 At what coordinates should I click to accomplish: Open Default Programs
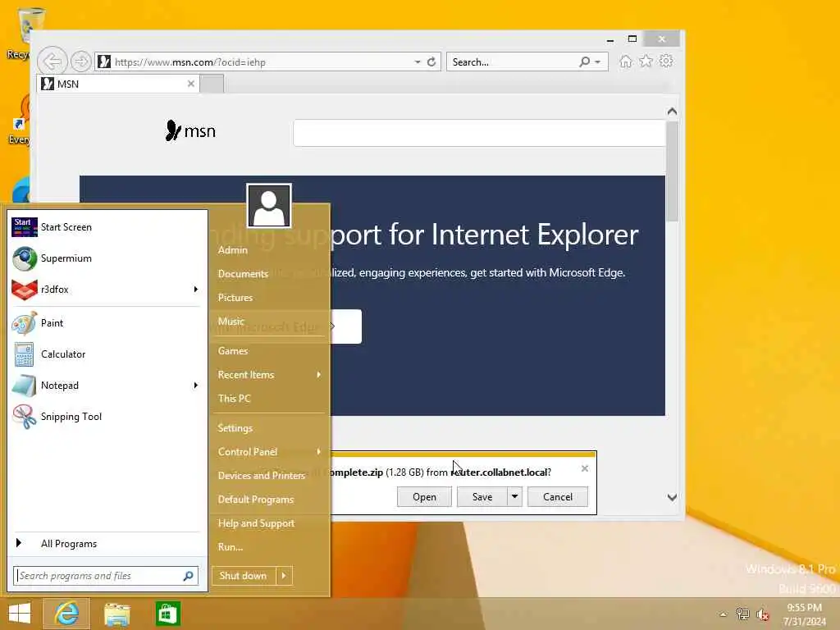point(256,500)
